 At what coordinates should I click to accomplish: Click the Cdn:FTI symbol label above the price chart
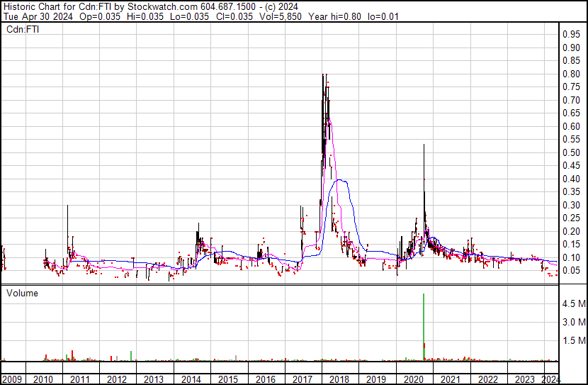click(x=23, y=30)
